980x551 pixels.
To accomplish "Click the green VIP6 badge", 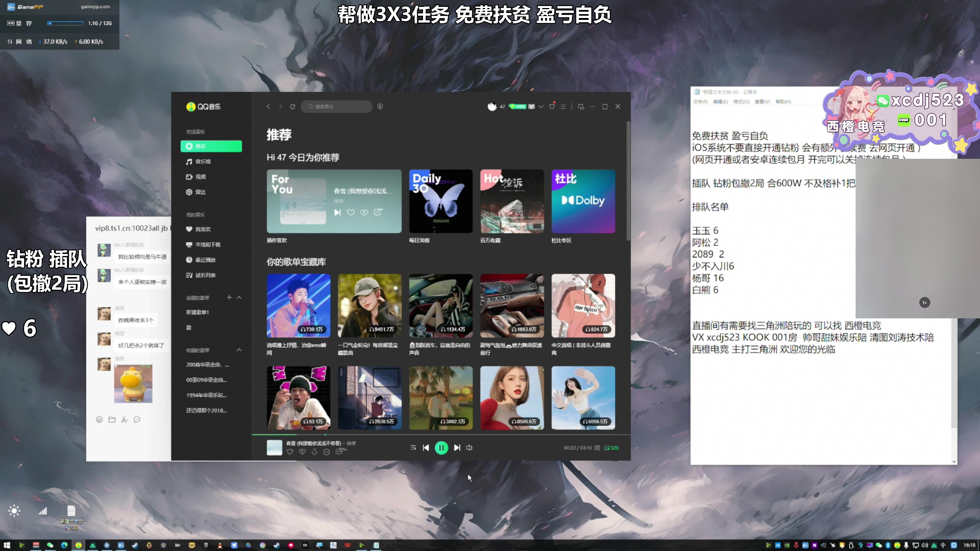I will [518, 107].
